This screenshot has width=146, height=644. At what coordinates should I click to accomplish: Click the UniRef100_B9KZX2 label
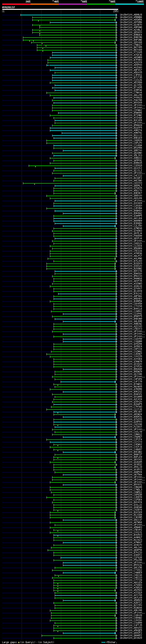131,392
